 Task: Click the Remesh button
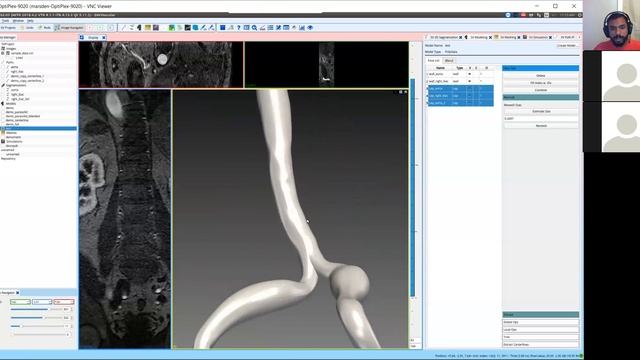(x=540, y=126)
